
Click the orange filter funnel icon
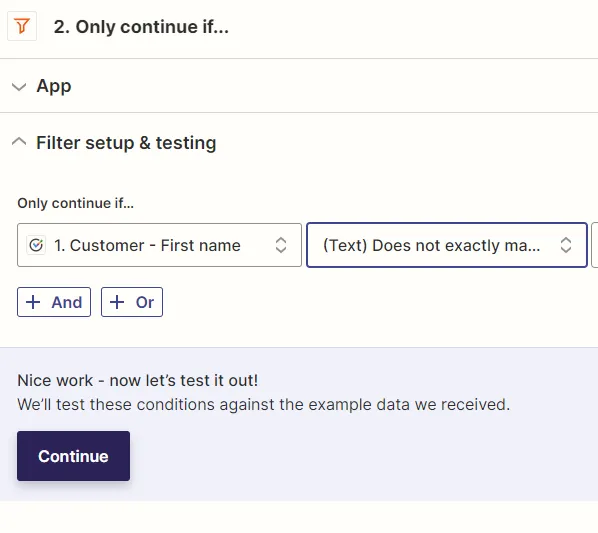click(x=22, y=26)
